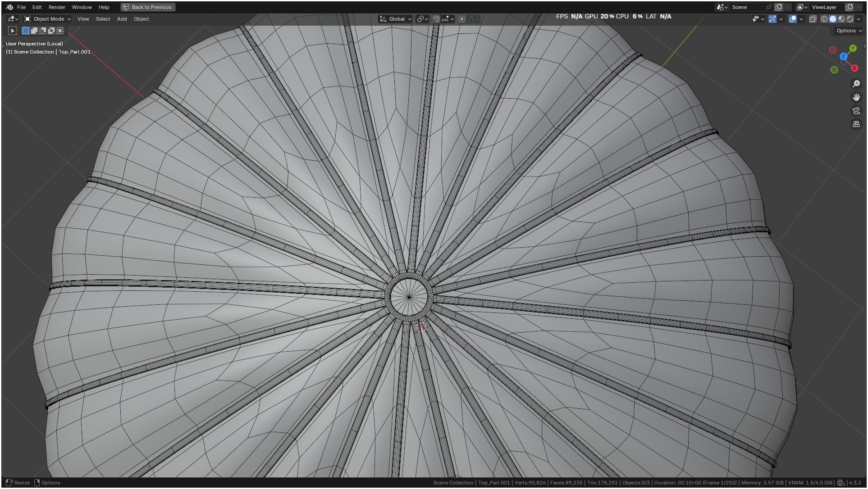The image size is (868, 489).
Task: Choose Invert Selection mode icon
Action: [51, 31]
